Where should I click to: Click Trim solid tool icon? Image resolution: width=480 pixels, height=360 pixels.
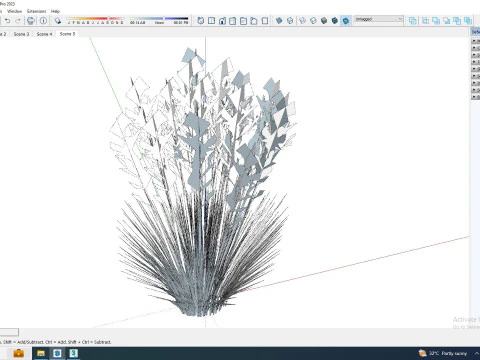point(457,21)
